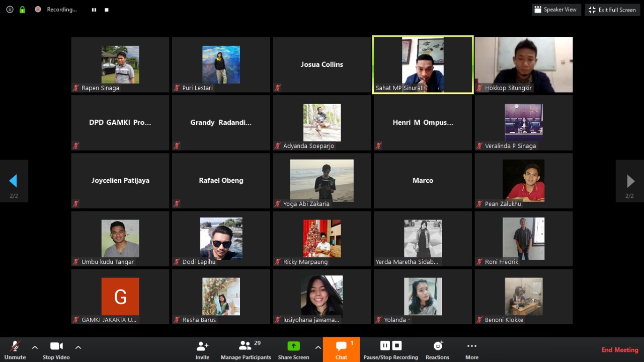The width and height of the screenshot is (644, 362).
Task: Select the DPD GAMKI Pro... tile
Action: (120, 122)
